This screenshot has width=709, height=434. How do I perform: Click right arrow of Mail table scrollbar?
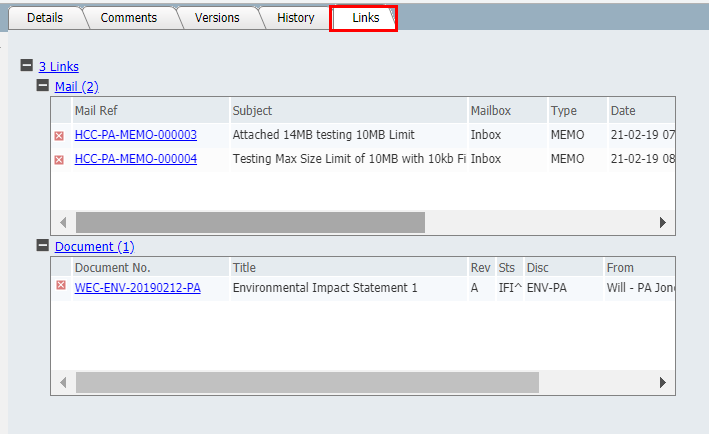click(x=663, y=222)
